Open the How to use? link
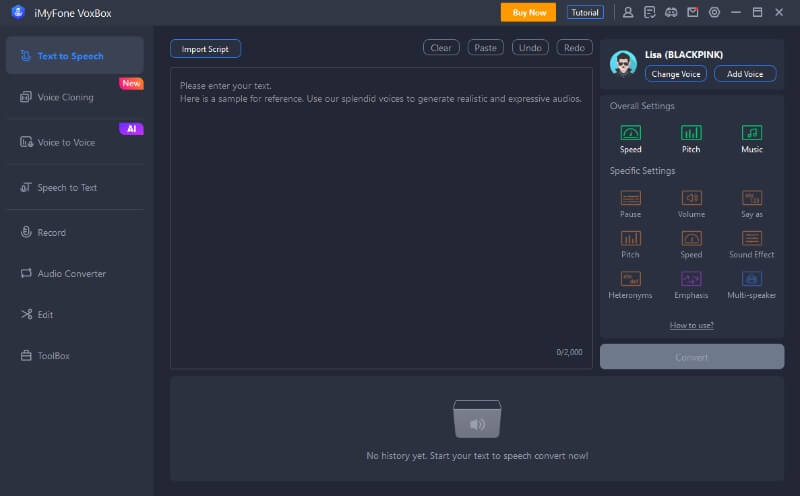The image size is (800, 496). tap(691, 325)
